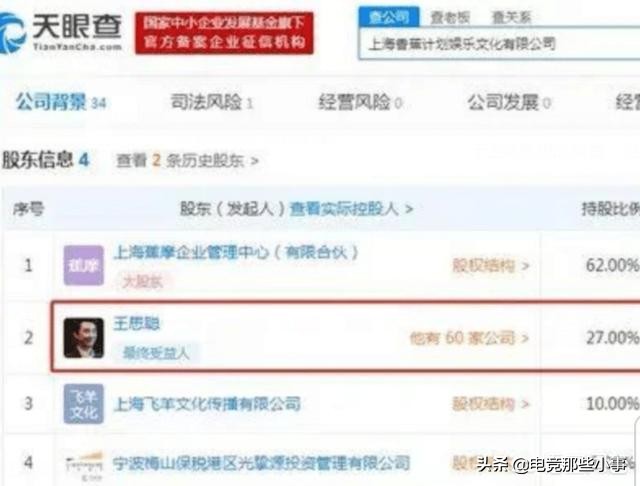The image size is (640, 486).
Task: Expand 他有60家公司 for 王思聪
Action: (469, 338)
